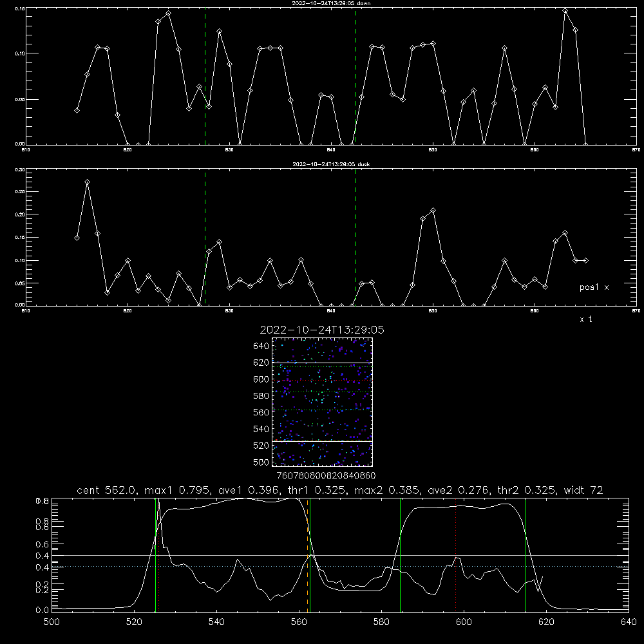This screenshot has height=644, width=644.
Task: Click the bottom plot x-axis label 540
Action: [x=216, y=622]
